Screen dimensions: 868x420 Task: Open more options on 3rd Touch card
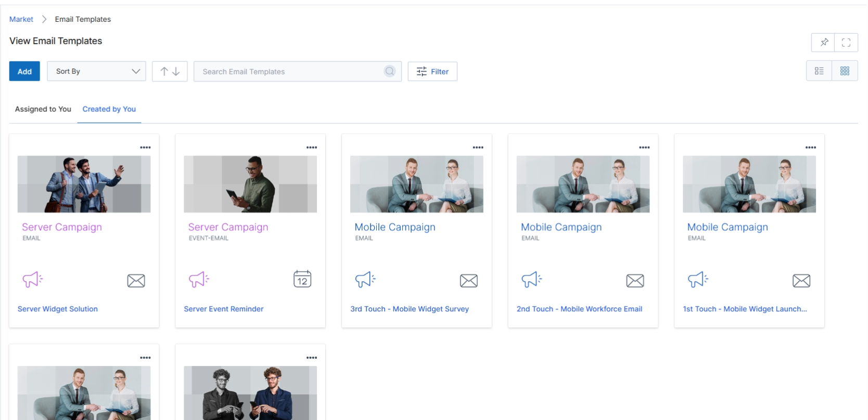pos(478,148)
